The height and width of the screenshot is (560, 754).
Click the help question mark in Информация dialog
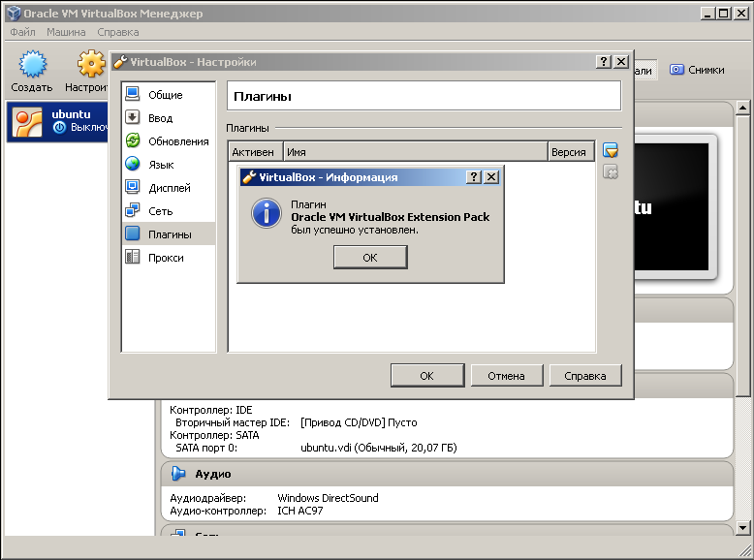(x=474, y=177)
